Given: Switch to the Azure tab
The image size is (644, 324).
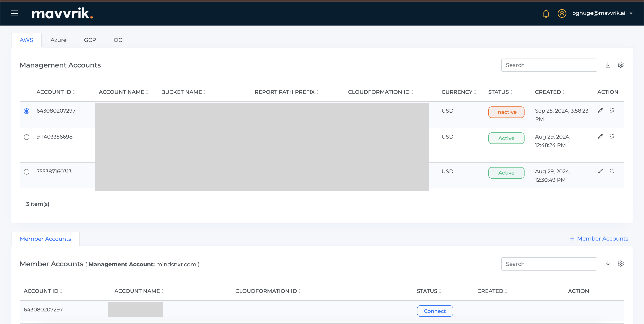Looking at the screenshot, I should coord(58,40).
